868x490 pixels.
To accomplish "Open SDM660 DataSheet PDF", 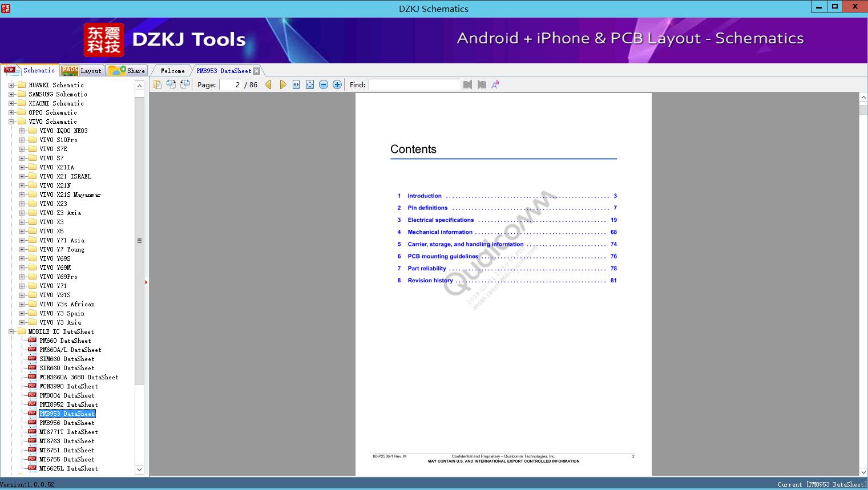I will pos(67,359).
